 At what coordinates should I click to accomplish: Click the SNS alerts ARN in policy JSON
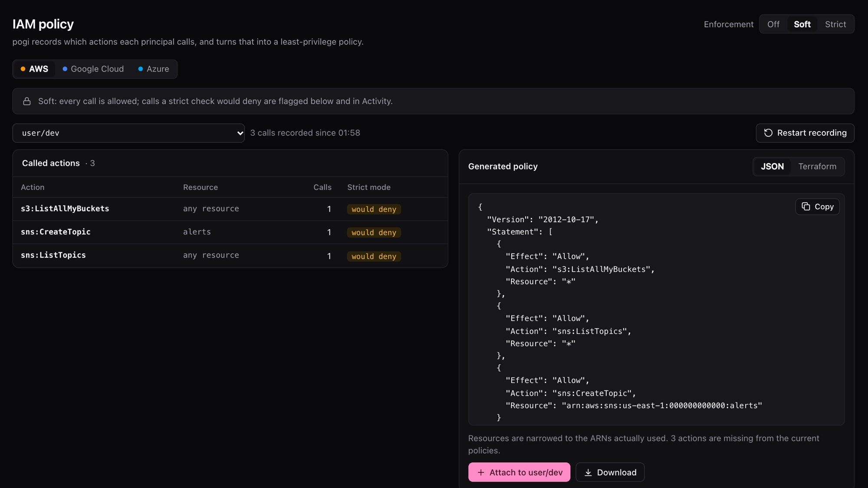tap(662, 406)
